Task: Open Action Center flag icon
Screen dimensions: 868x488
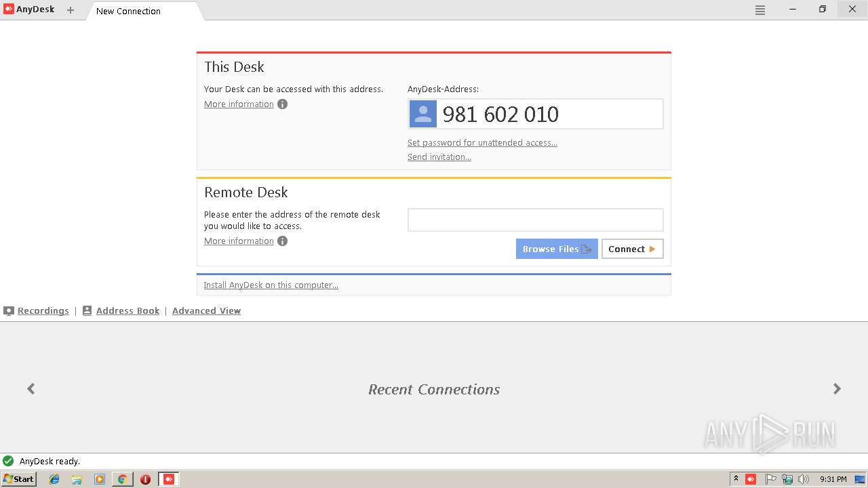Action: [771, 479]
